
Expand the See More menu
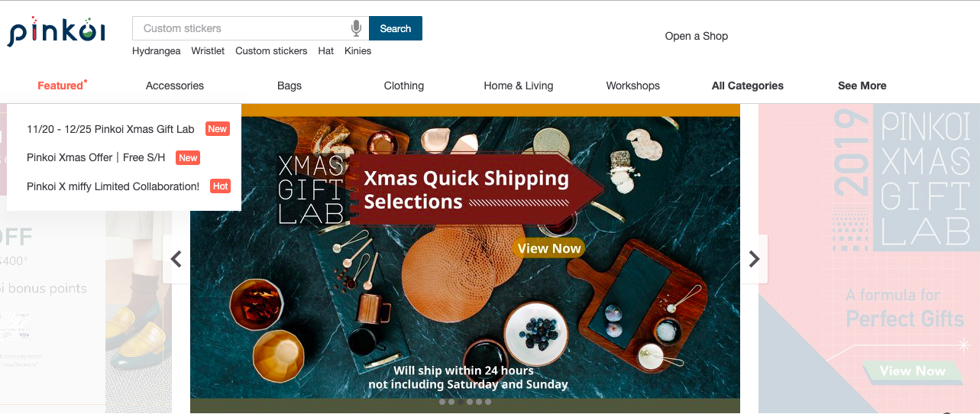coord(862,86)
